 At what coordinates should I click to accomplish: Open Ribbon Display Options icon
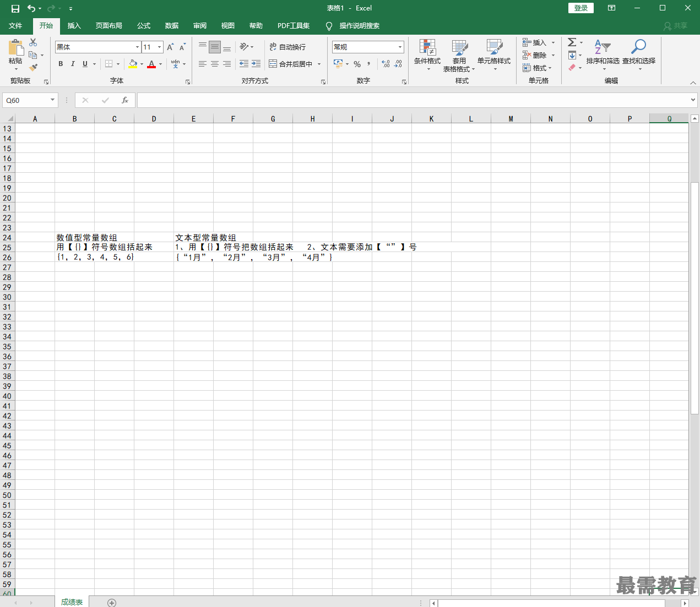[x=611, y=8]
